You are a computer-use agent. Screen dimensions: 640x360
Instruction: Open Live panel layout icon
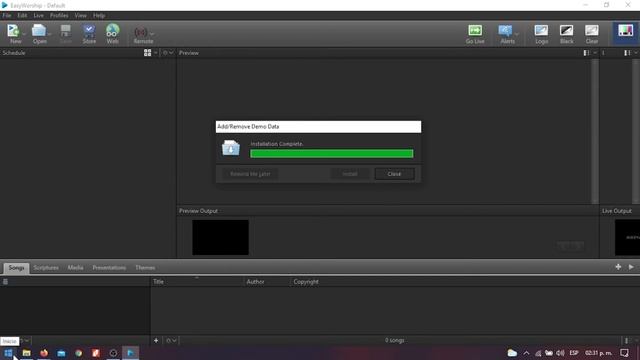[x=627, y=53]
